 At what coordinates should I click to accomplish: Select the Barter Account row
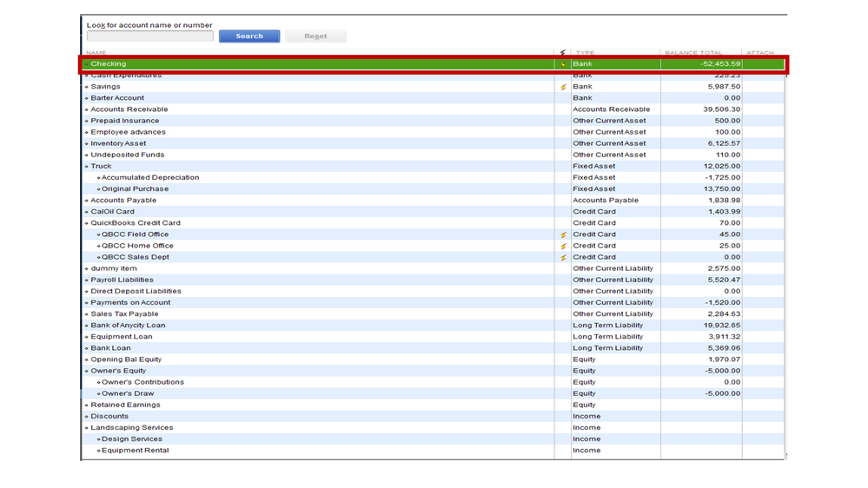pyautogui.click(x=434, y=98)
